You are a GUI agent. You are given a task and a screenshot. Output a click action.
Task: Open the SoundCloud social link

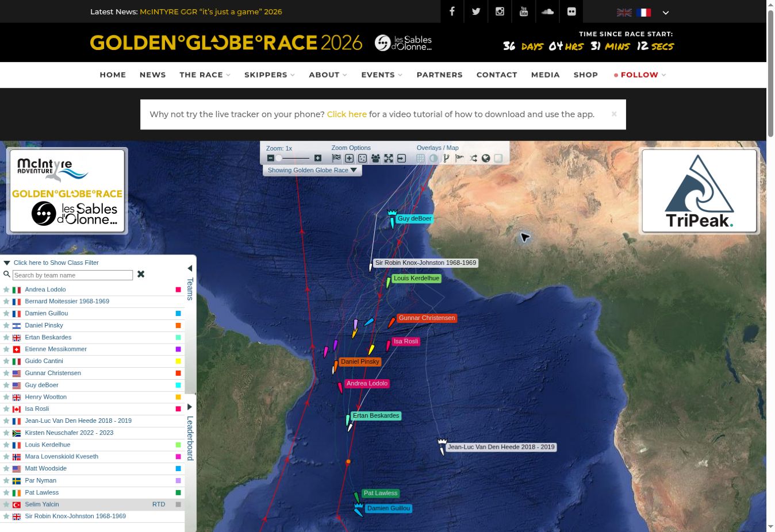click(x=547, y=11)
